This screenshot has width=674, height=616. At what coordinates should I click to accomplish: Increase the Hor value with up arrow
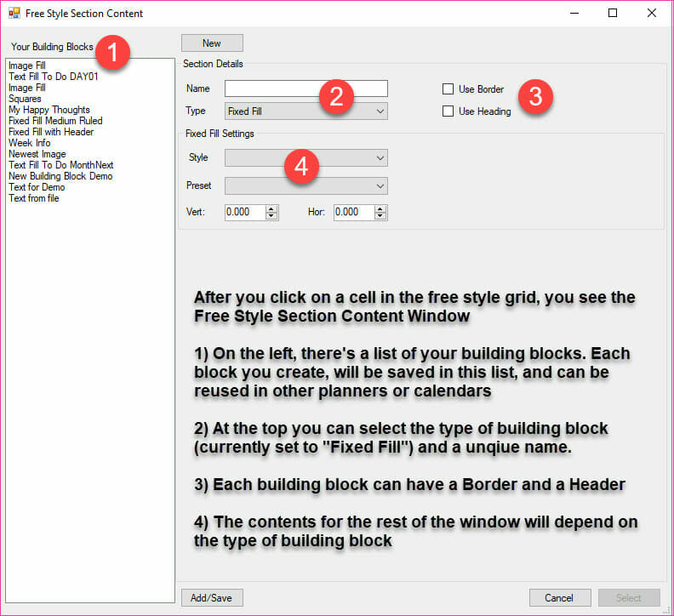click(380, 208)
